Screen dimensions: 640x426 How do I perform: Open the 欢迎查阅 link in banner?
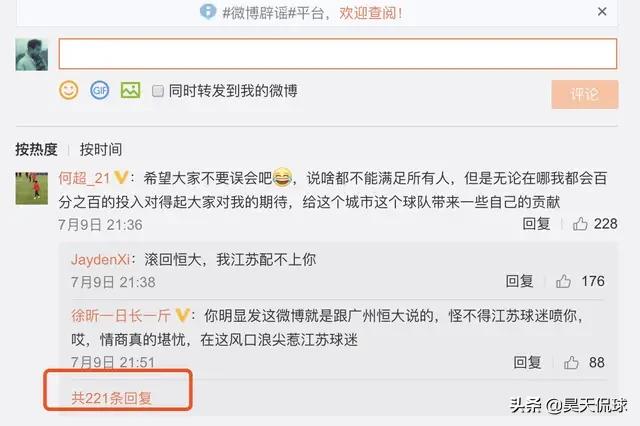[x=371, y=13]
